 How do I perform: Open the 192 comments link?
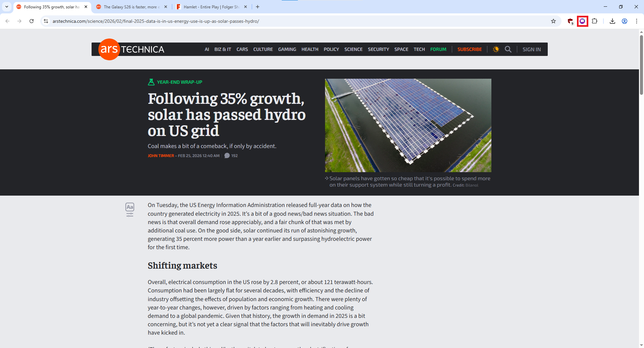click(231, 156)
